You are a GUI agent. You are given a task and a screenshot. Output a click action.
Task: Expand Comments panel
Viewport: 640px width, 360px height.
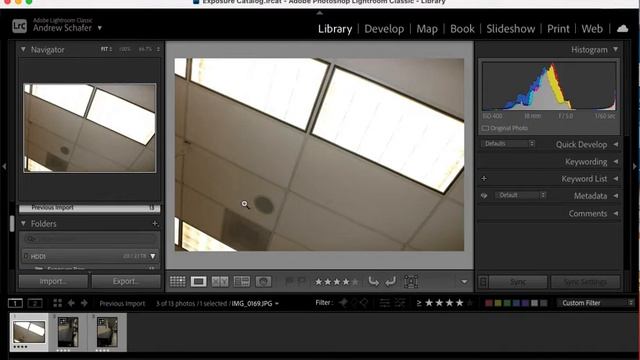pos(616,213)
